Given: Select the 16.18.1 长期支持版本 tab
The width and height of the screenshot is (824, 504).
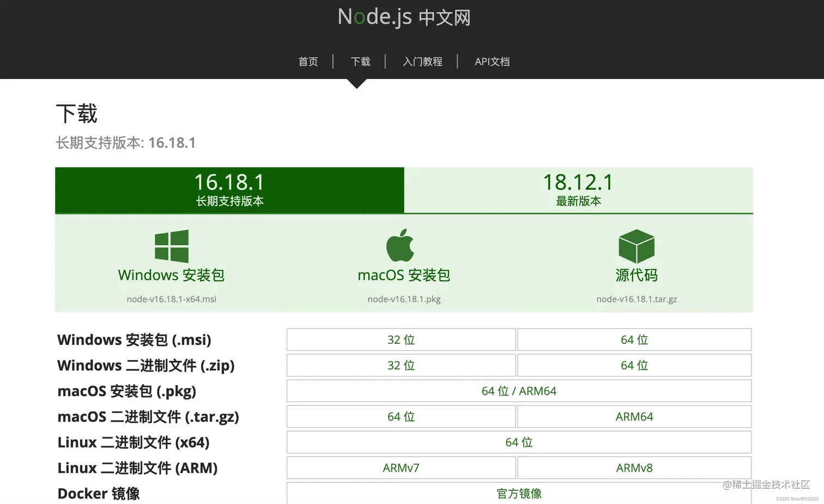Looking at the screenshot, I should tap(229, 190).
